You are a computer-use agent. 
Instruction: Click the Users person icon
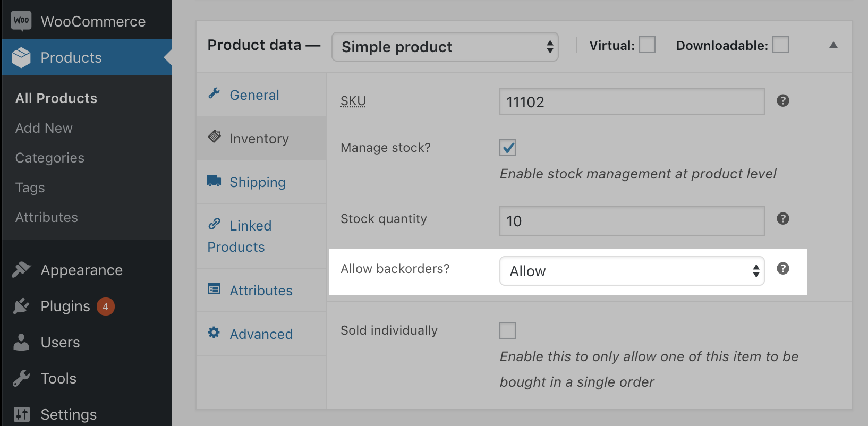click(21, 342)
